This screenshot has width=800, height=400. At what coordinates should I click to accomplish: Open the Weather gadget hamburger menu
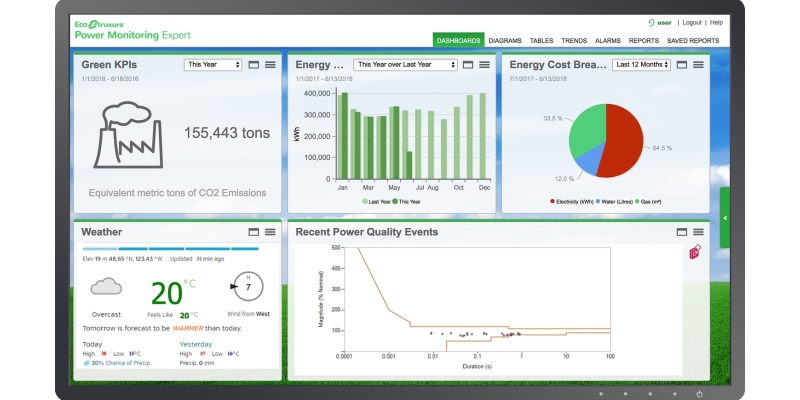(270, 231)
